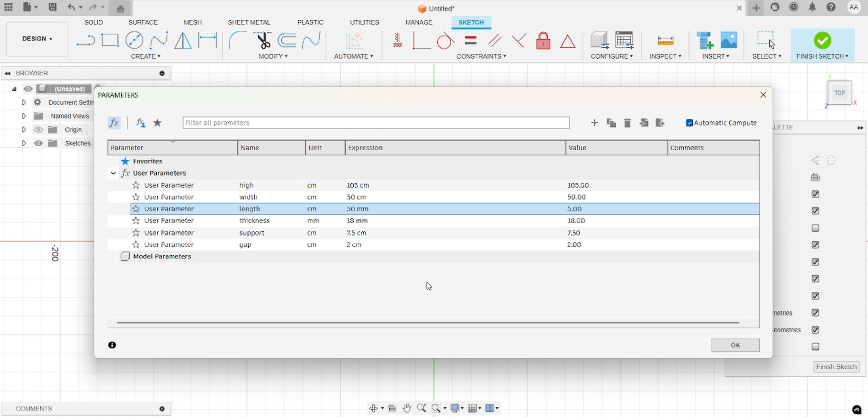The width and height of the screenshot is (868, 417).
Task: Apply the Equal constraint
Action: pos(471,41)
